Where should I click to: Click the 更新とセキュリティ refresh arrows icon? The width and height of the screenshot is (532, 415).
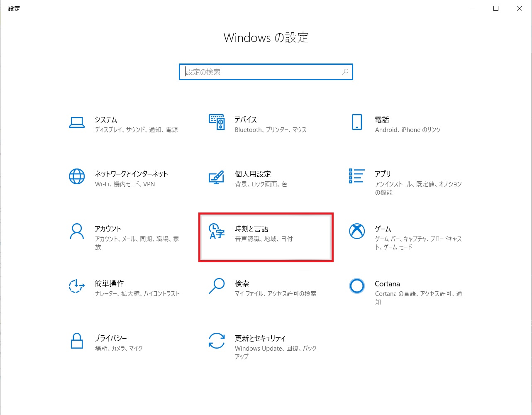(x=217, y=341)
